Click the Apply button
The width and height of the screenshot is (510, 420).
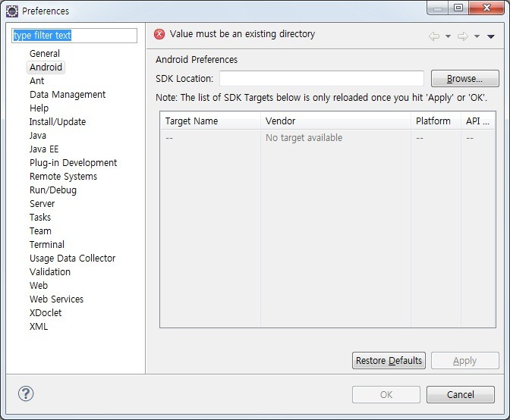click(x=464, y=361)
